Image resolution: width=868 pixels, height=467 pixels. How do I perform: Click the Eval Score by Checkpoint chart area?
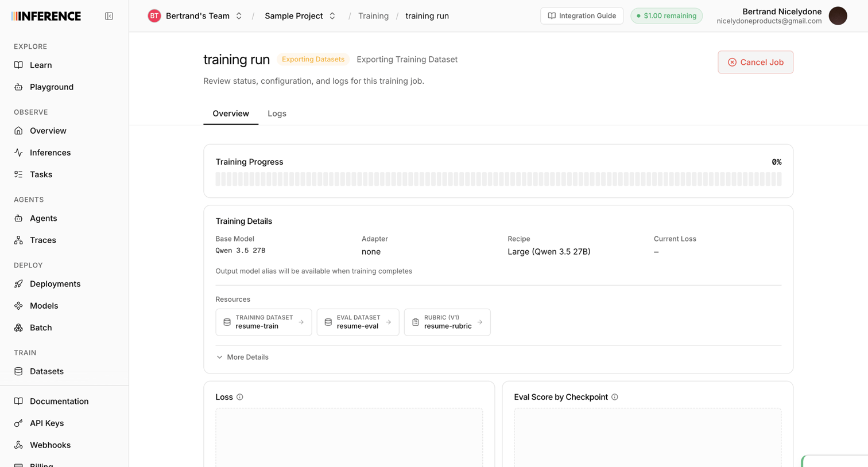(648, 437)
